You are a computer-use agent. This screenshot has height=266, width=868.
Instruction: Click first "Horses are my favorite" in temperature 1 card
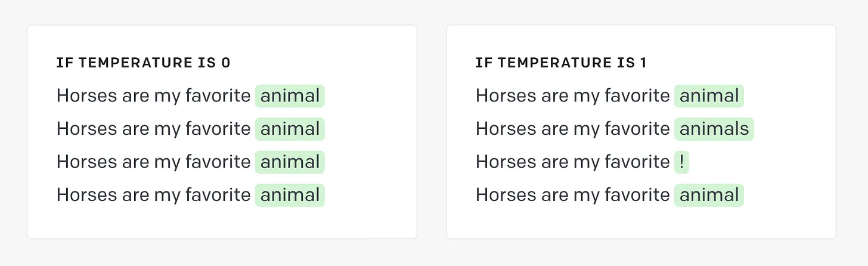pyautogui.click(x=572, y=96)
